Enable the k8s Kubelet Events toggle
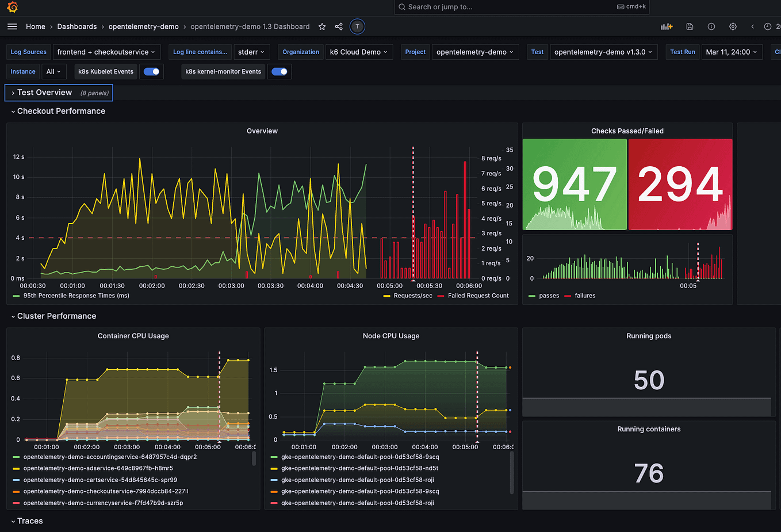The image size is (781, 532). [x=151, y=71]
